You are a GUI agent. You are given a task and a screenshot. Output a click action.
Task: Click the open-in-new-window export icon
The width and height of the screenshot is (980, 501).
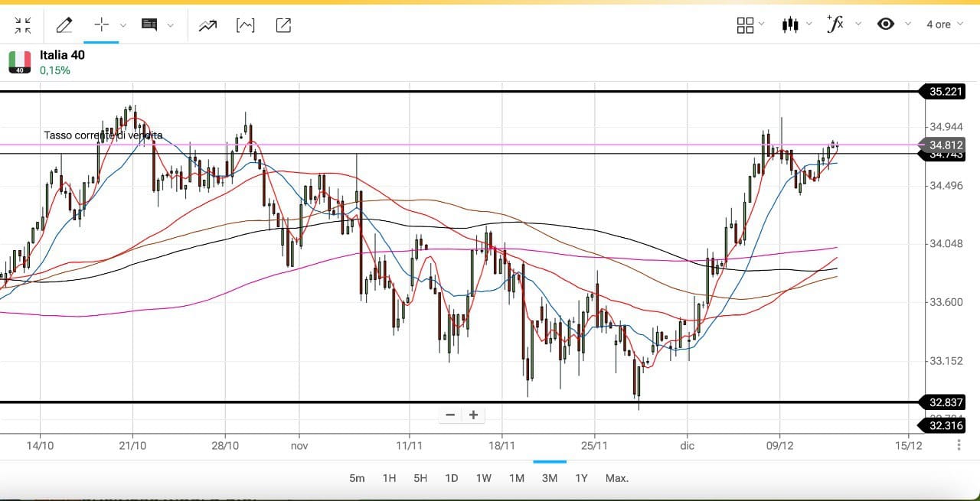coord(283,25)
